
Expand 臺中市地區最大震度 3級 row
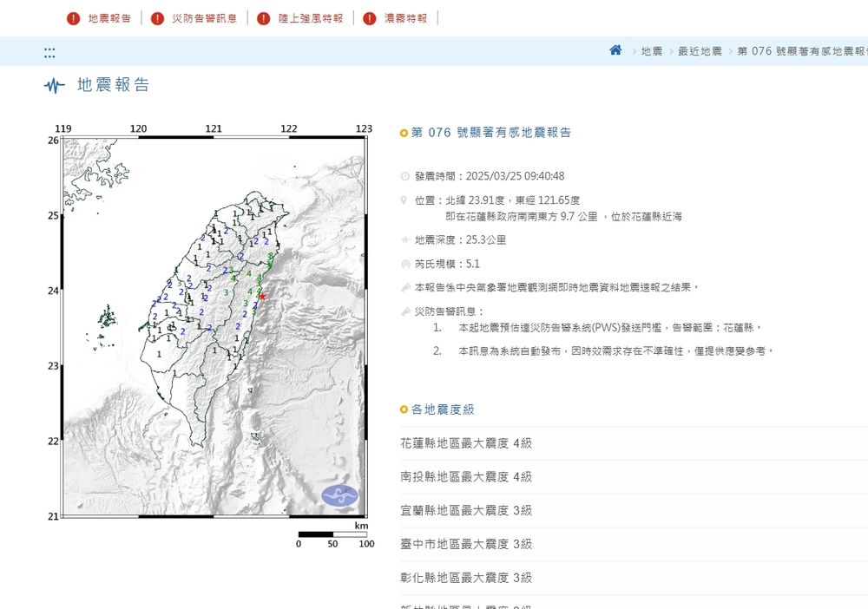pyautogui.click(x=466, y=544)
